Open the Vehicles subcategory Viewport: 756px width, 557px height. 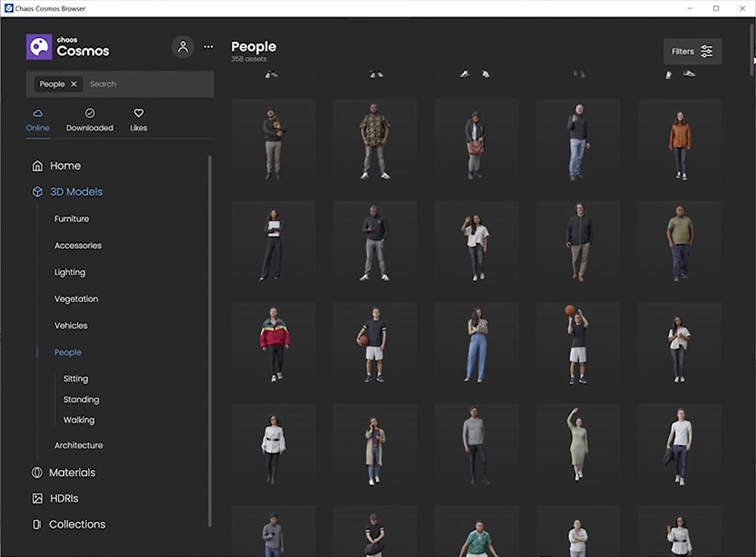(x=71, y=325)
